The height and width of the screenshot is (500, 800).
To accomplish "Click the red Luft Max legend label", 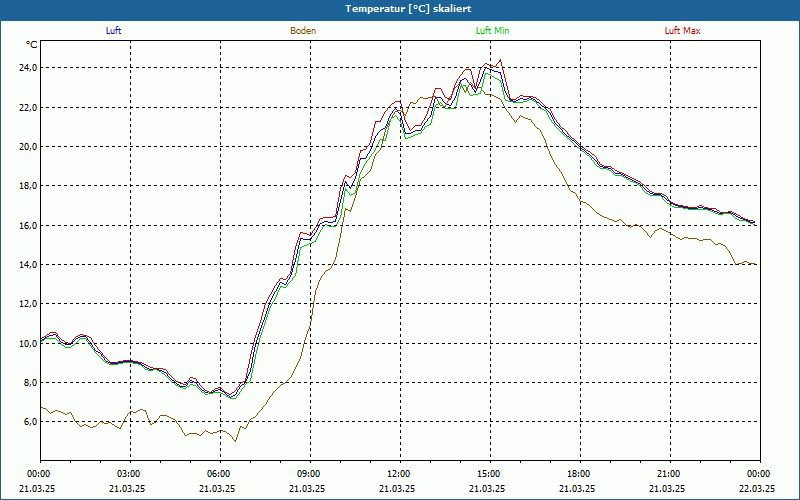I will click(x=682, y=31).
